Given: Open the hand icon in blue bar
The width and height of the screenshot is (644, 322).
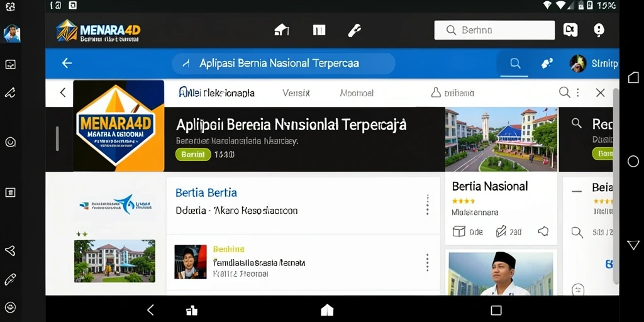Looking at the screenshot, I should [x=547, y=64].
